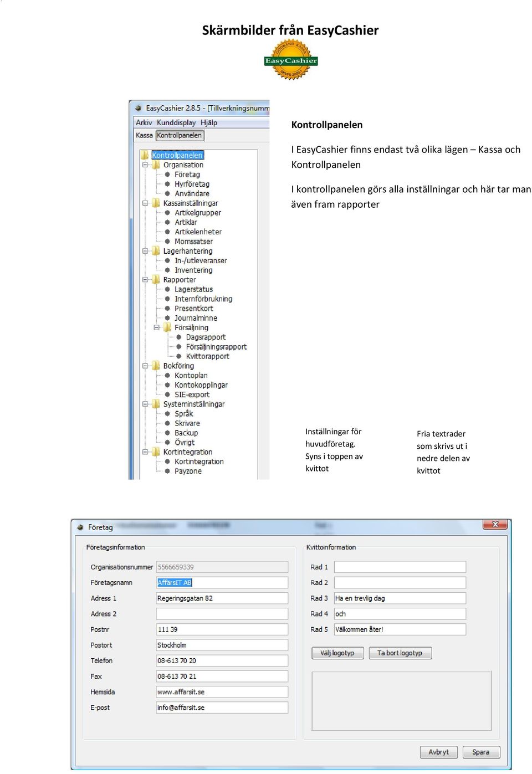Image resolution: width=532 pixels, height=774 pixels.
Task: Click the Lagerhantering folder icon
Action: 157,251
